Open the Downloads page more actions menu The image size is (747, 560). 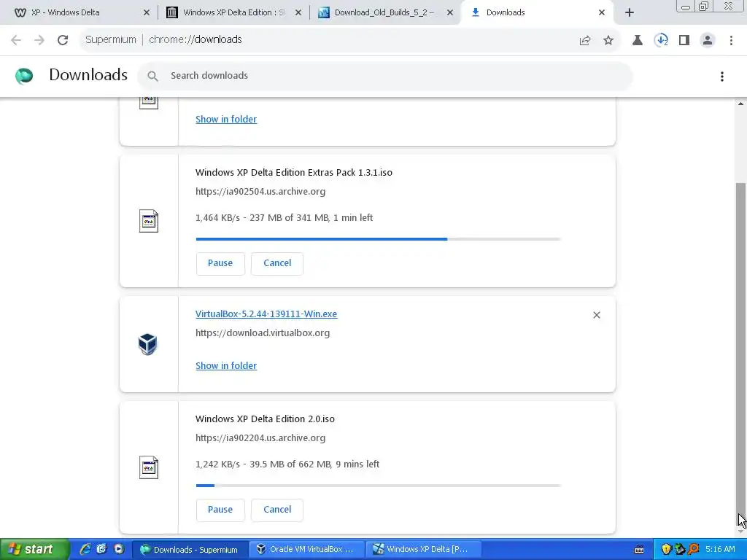click(722, 76)
